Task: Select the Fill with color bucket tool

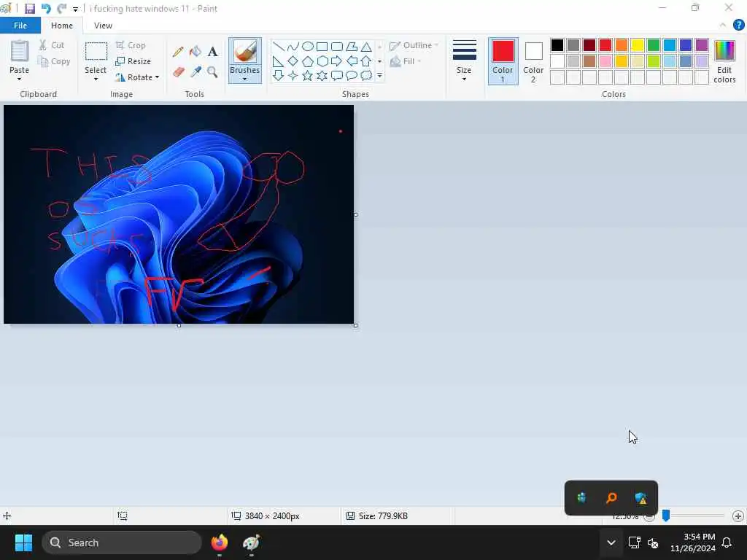Action: [x=196, y=52]
